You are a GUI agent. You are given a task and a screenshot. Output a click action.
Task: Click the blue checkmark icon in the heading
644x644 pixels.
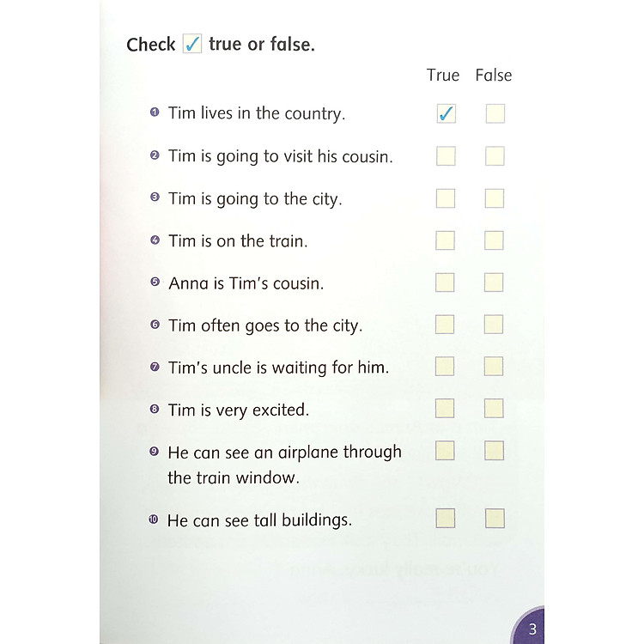coord(192,44)
